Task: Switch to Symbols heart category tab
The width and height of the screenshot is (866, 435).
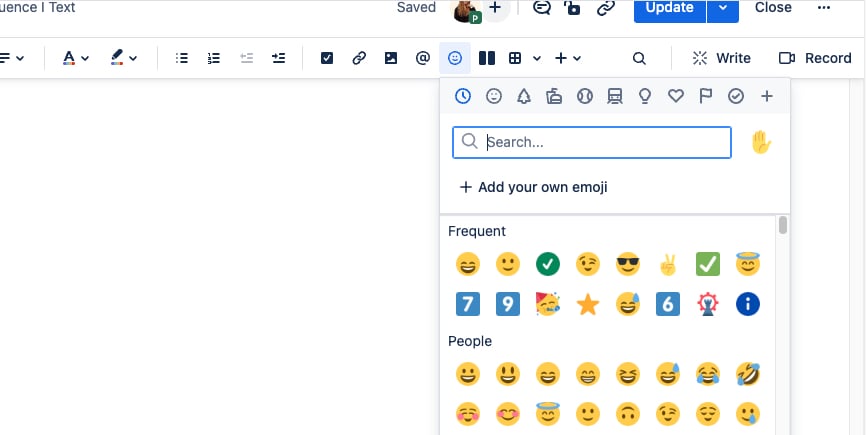Action: tap(675, 96)
